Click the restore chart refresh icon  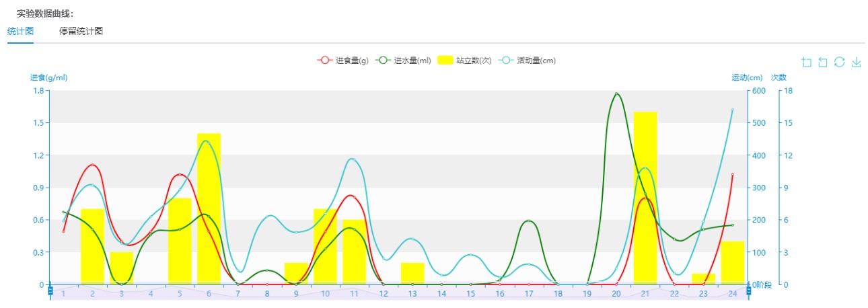tap(839, 63)
